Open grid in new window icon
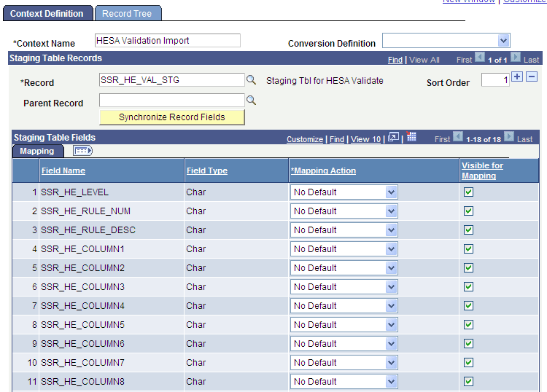The width and height of the screenshot is (547, 392). 393,137
